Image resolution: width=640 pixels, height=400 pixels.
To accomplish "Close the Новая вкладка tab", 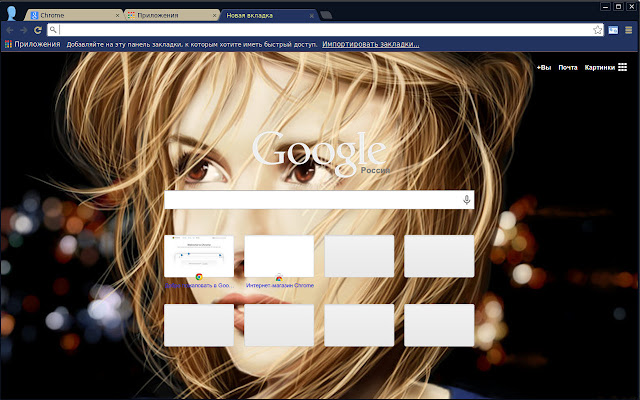I will coord(311,16).
